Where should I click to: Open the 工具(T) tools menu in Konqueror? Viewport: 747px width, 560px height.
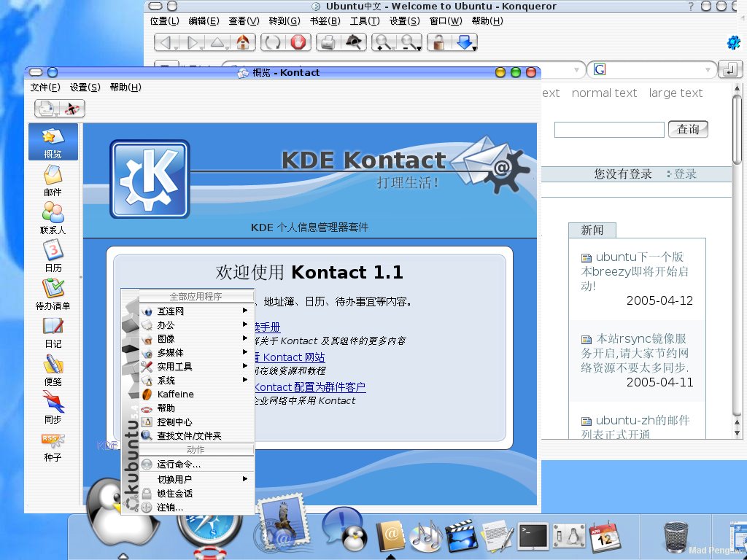click(x=365, y=21)
